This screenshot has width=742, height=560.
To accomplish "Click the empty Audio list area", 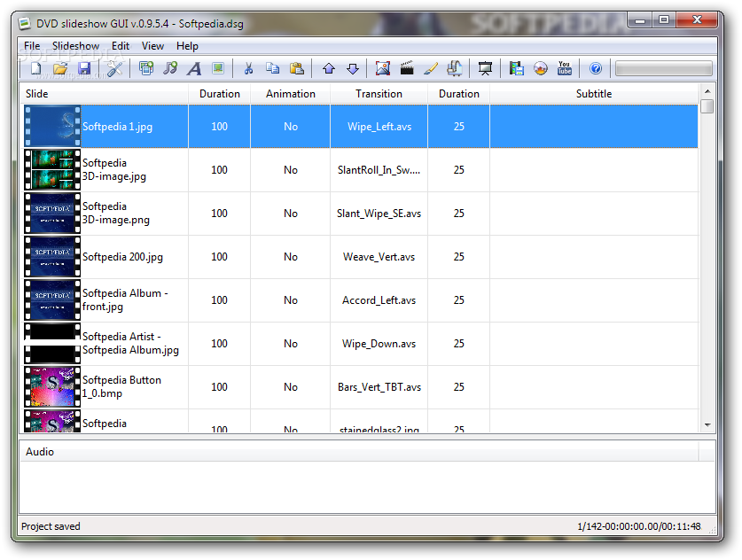I will [367, 487].
